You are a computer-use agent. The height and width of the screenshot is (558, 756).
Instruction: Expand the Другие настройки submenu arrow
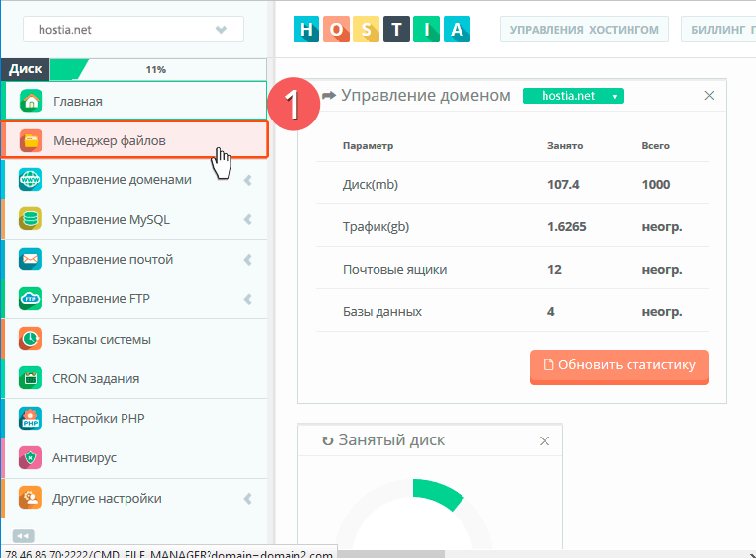(248, 498)
